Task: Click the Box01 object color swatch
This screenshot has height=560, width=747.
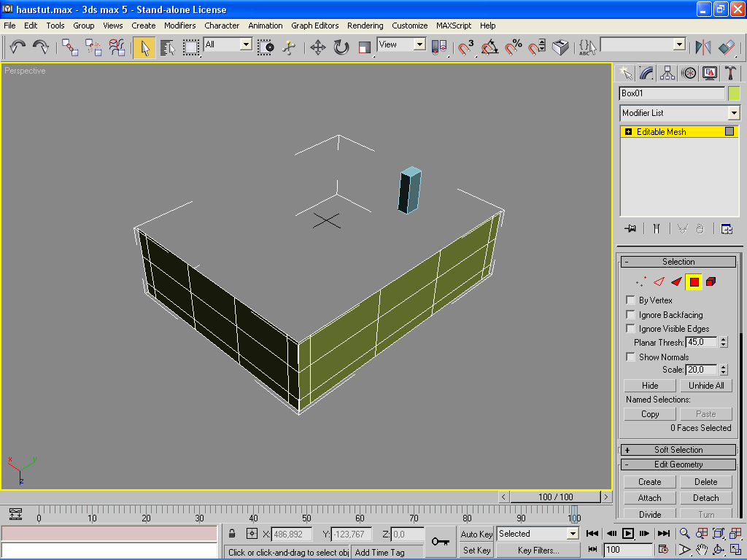Action: [x=733, y=93]
